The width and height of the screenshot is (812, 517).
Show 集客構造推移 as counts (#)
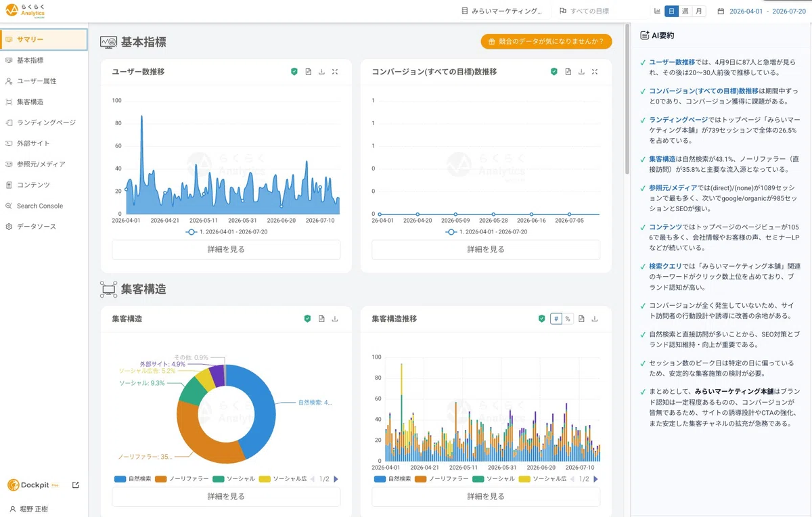(556, 319)
